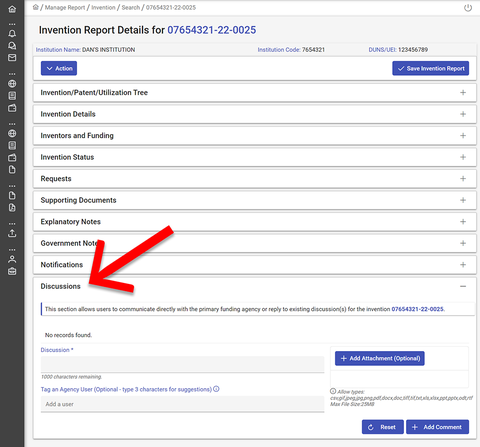This screenshot has height=447, width=480.
Task: Click the power logout icon at top right
Action: point(468,8)
